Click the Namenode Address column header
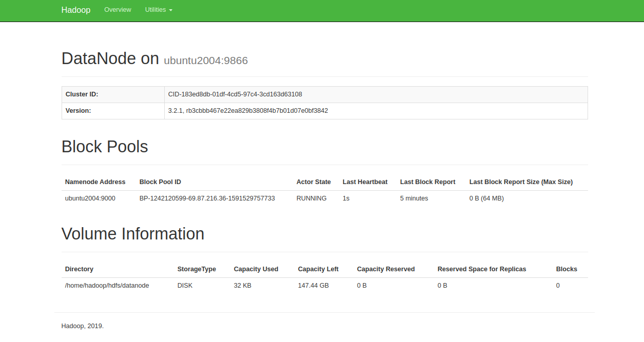The image size is (644, 342). tap(95, 182)
